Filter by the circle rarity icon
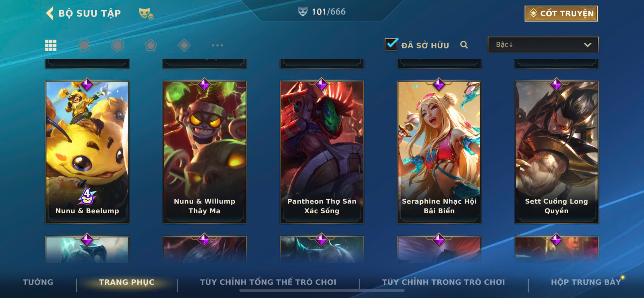This screenshot has width=644, height=298. pos(84,45)
